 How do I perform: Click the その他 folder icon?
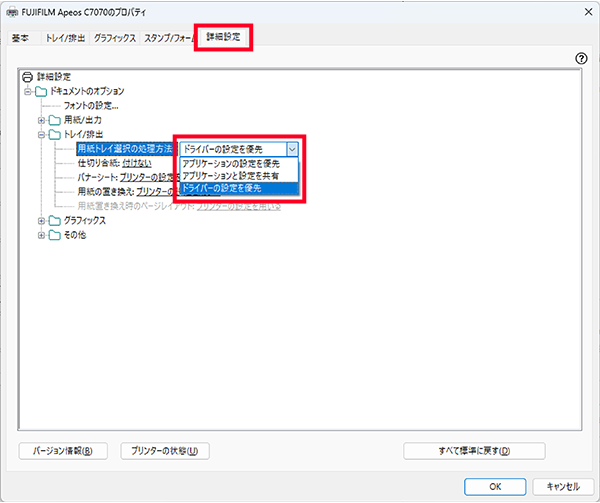coord(55,235)
